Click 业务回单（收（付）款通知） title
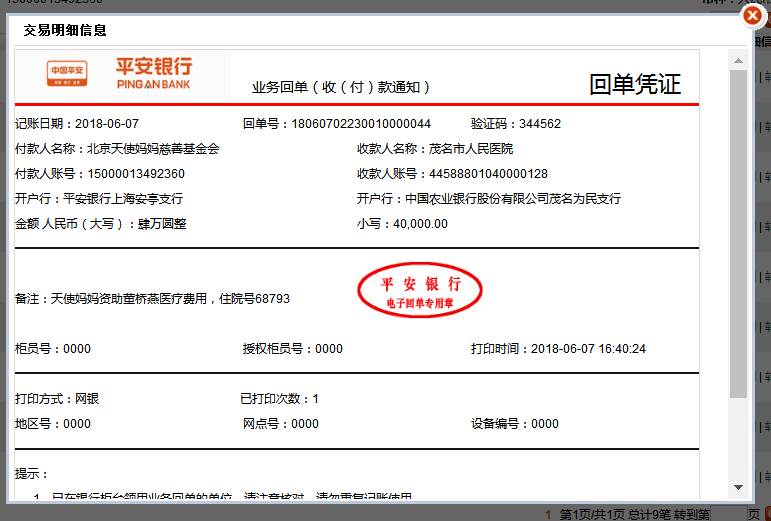The image size is (771, 521). tap(341, 87)
